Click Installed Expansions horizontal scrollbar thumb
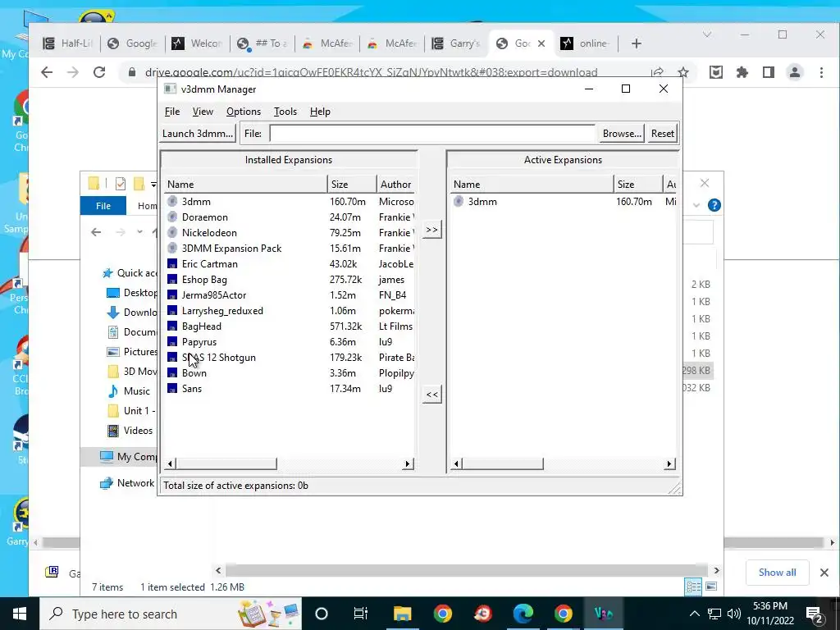The width and height of the screenshot is (840, 630). 226,464
